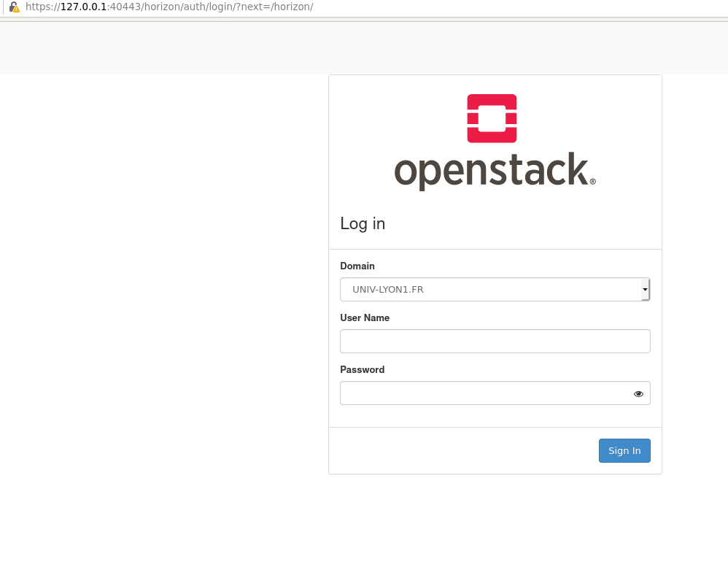Click the User Name field label
The height and width of the screenshot is (562, 728).
pos(365,318)
